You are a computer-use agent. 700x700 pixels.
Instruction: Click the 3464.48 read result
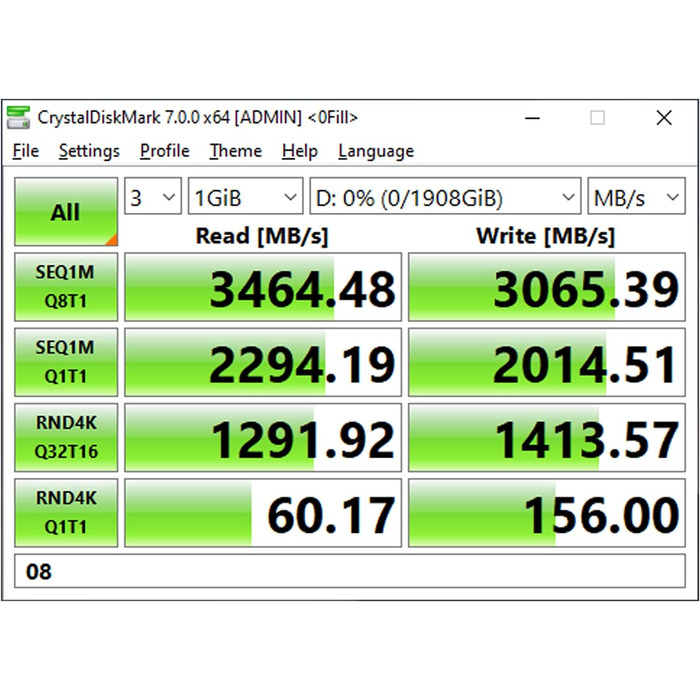point(263,287)
